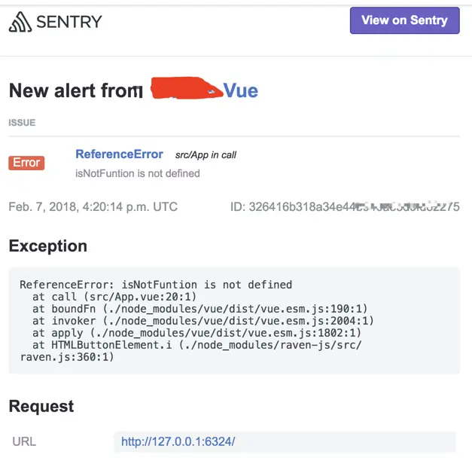Click the boundFn stack trace line
The width and height of the screenshot is (472, 476).
200,309
